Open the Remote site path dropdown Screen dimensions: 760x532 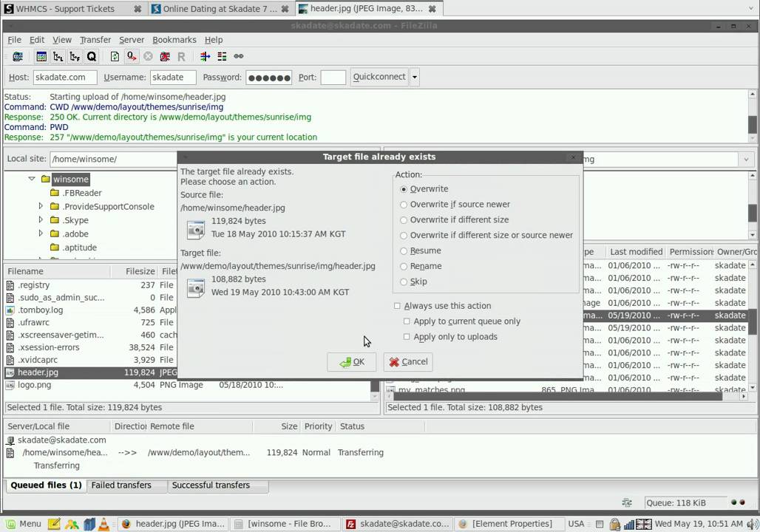[746, 159]
